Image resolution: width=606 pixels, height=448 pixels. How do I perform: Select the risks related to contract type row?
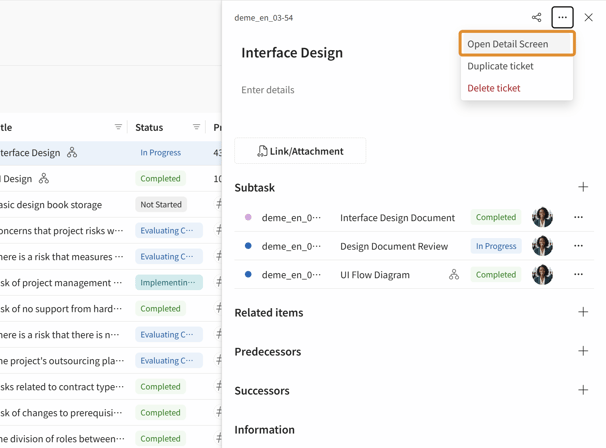pos(111,387)
